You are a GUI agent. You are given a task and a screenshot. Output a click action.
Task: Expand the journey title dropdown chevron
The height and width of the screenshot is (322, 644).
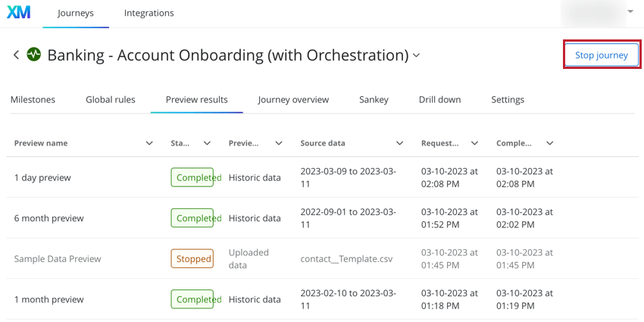pos(416,55)
